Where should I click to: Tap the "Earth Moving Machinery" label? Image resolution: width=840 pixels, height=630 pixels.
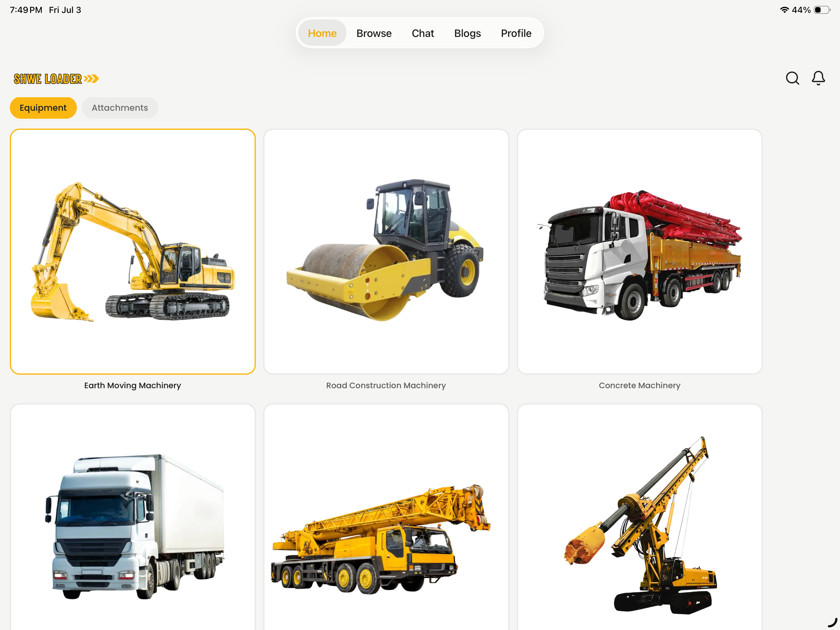(133, 385)
